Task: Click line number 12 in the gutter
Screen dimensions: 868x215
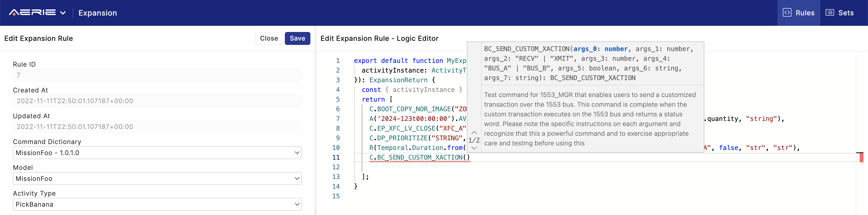Action: click(x=336, y=167)
